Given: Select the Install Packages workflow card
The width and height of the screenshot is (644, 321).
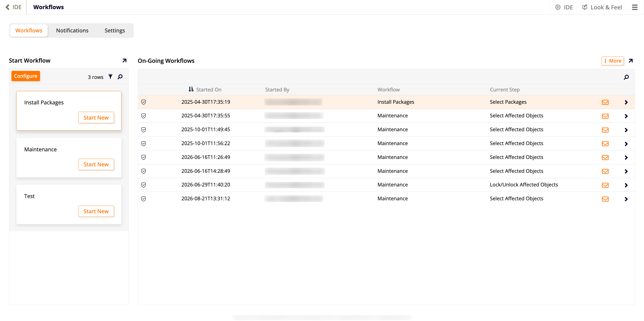Looking at the screenshot, I should pyautogui.click(x=69, y=111).
